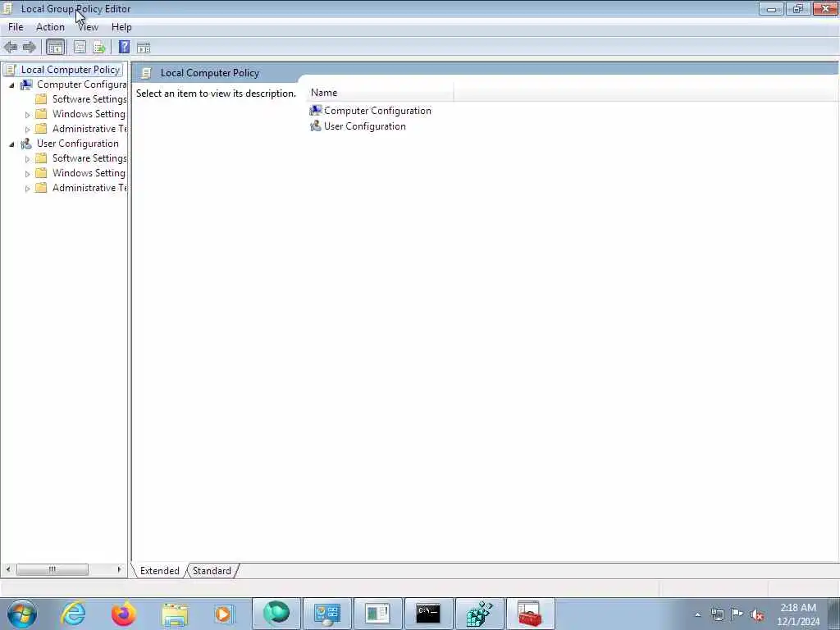
Task: Select Administrative Templates under User Configuration
Action: click(x=89, y=188)
